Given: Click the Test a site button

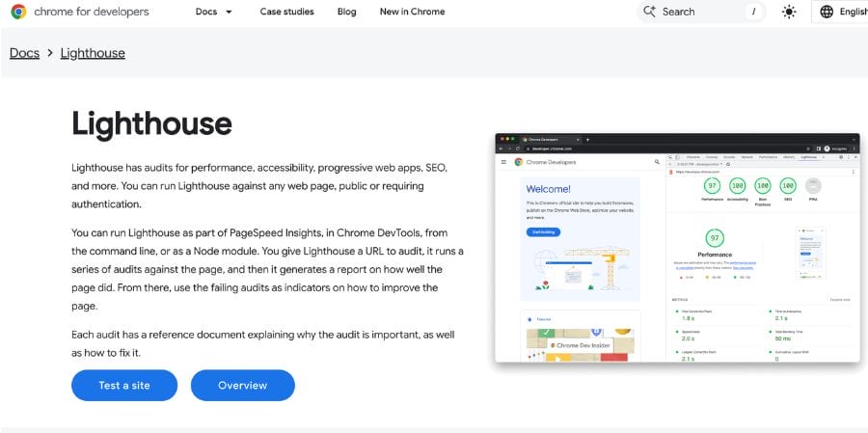Looking at the screenshot, I should [124, 386].
